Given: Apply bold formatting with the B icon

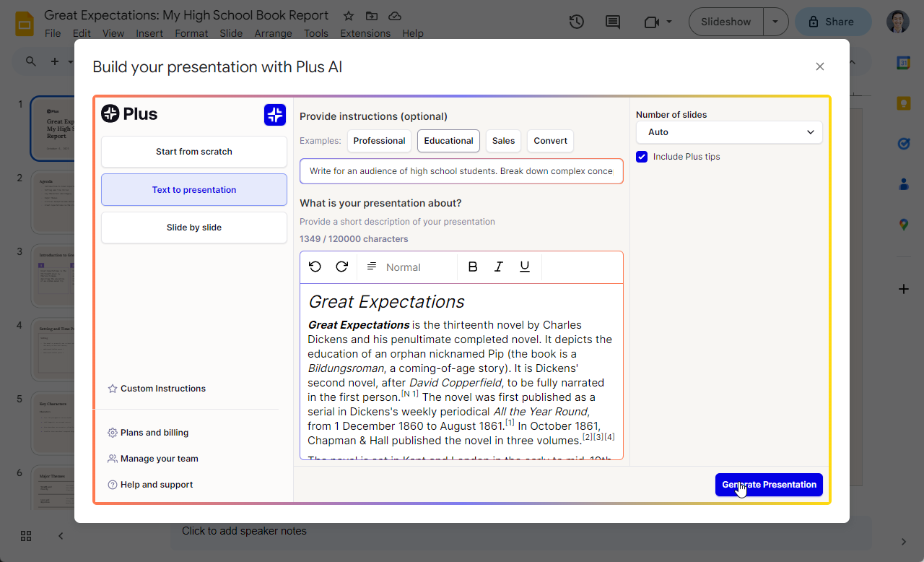Looking at the screenshot, I should [x=473, y=267].
